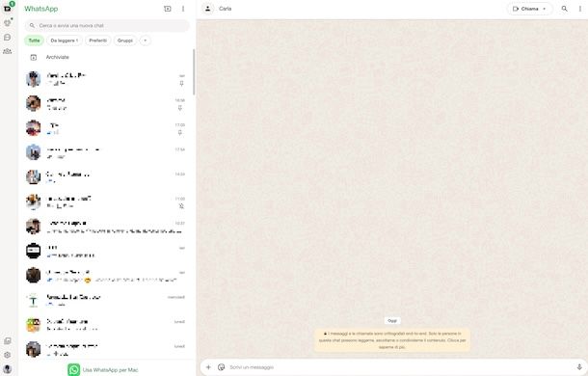Select the Preferiti filter tab

[x=98, y=40]
